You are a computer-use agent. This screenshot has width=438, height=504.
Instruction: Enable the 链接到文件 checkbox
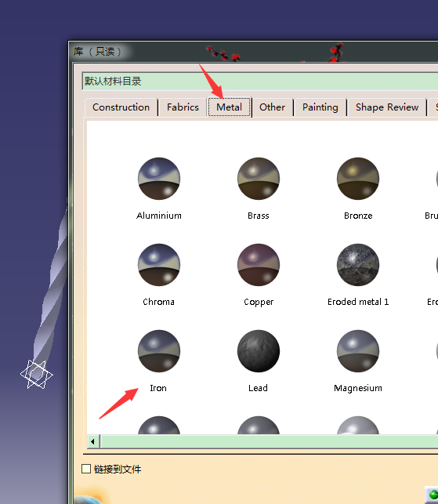point(86,469)
